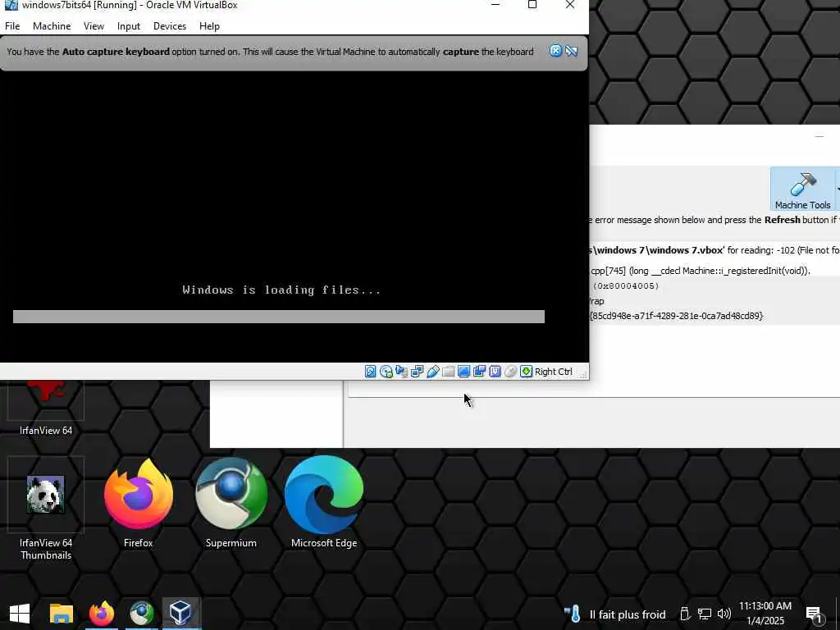The image size is (840, 630).
Task: Open the shared folders indicator
Action: [449, 372]
